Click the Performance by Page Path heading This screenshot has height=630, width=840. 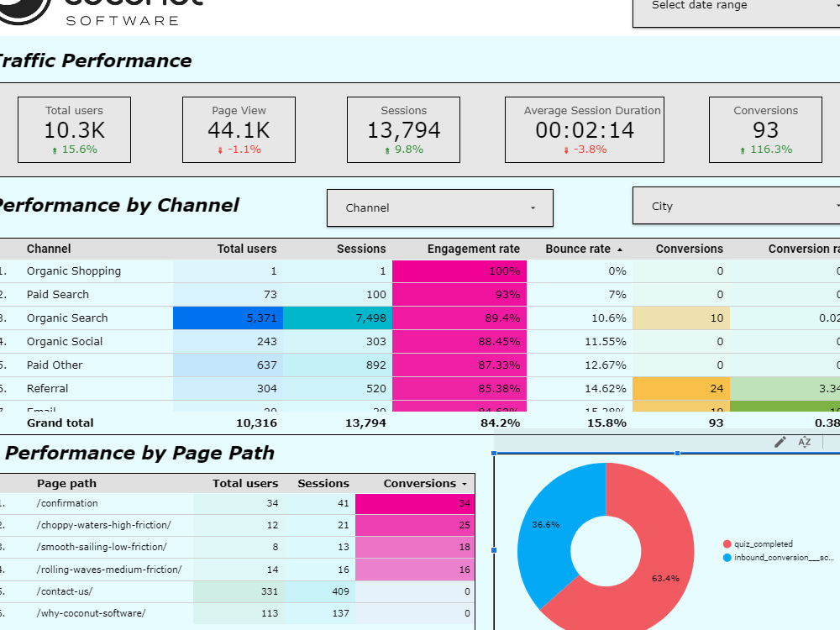click(x=139, y=454)
